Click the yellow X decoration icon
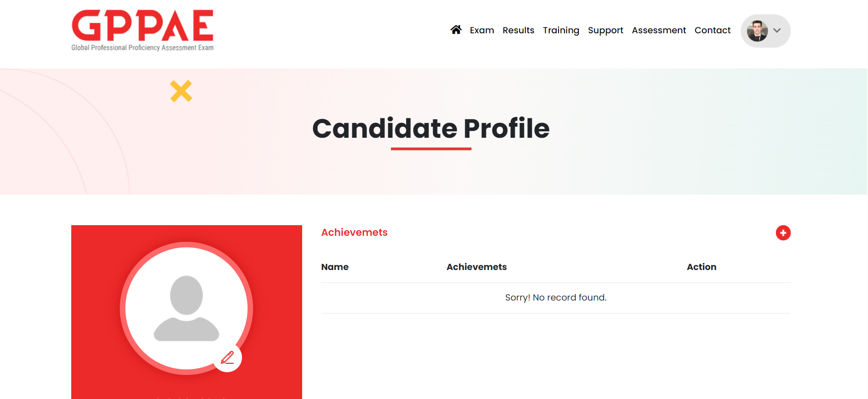Screen dimensions: 868x399 point(181,91)
